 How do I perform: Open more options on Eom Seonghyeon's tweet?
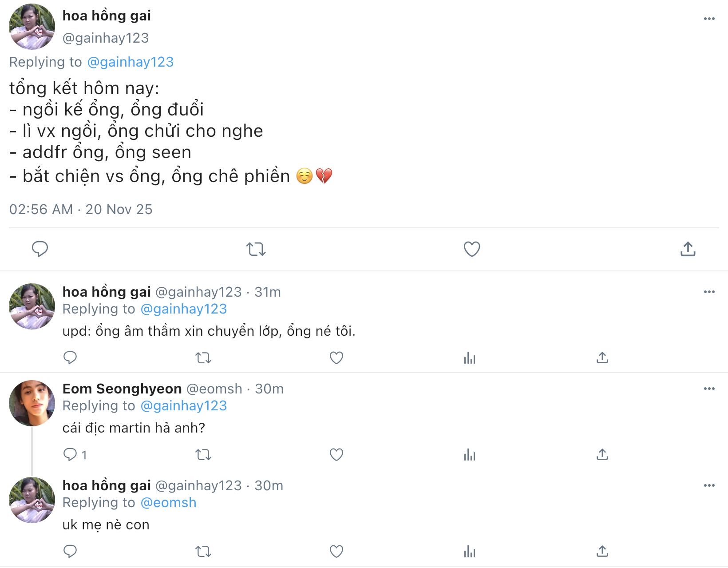(x=709, y=389)
